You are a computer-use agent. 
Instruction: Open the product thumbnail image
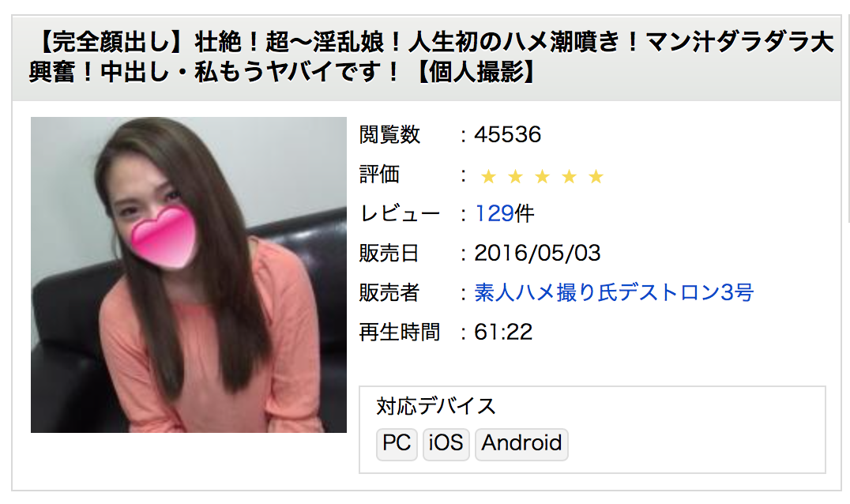point(189,275)
